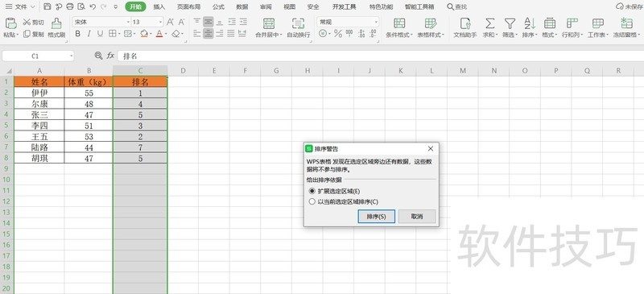Click the Freeze Panes (冻结窗格) icon
The width and height of the screenshot is (644, 294).
tap(627, 23)
